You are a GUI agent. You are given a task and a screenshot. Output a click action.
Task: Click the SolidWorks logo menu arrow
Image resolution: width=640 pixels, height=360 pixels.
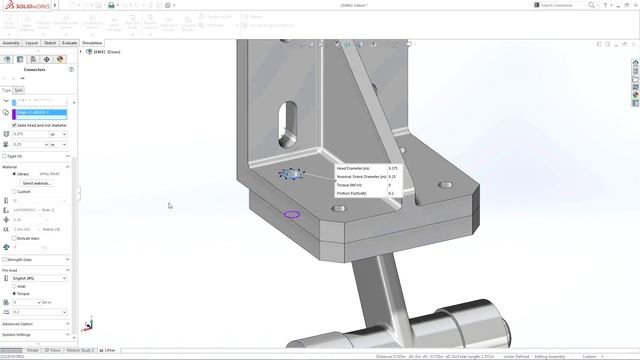[x=55, y=5]
